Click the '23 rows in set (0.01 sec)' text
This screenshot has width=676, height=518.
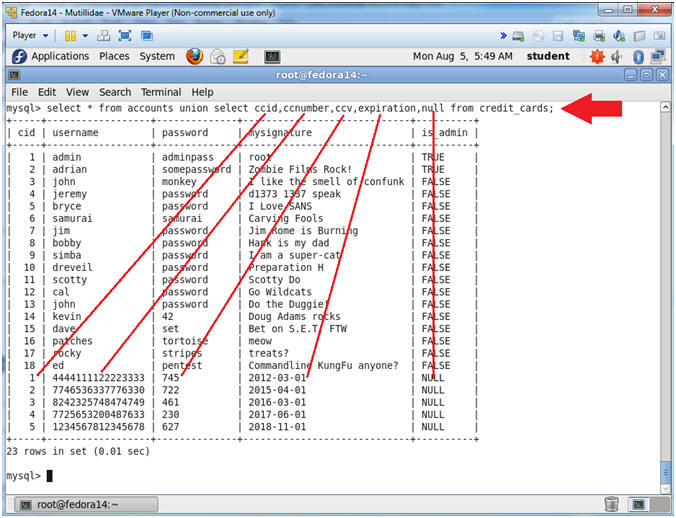[78, 452]
